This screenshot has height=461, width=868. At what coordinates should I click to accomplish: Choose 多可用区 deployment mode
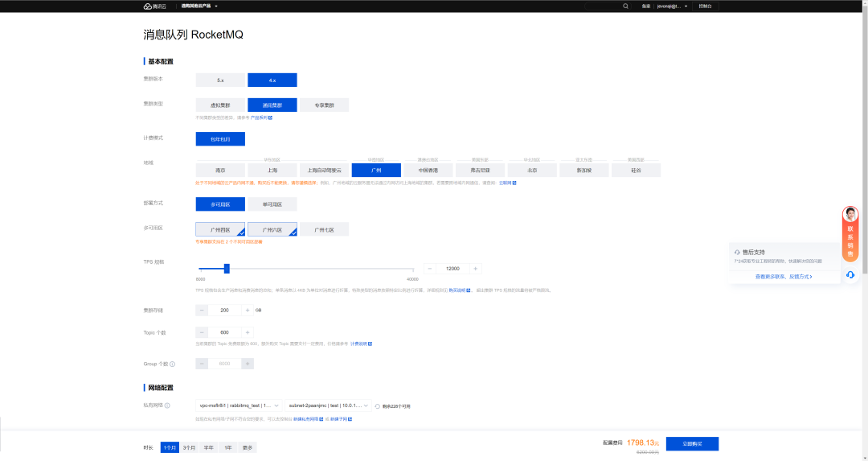pos(220,204)
